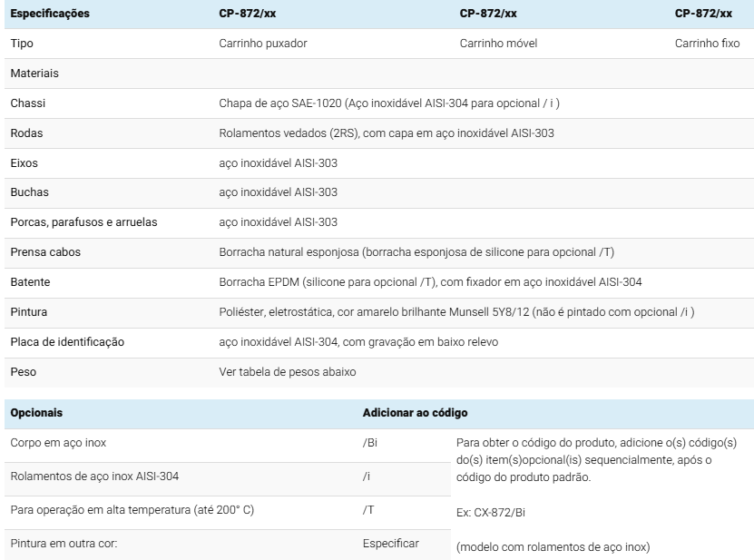Click 'Ver tabela de pesos abaixo' text

tap(287, 372)
